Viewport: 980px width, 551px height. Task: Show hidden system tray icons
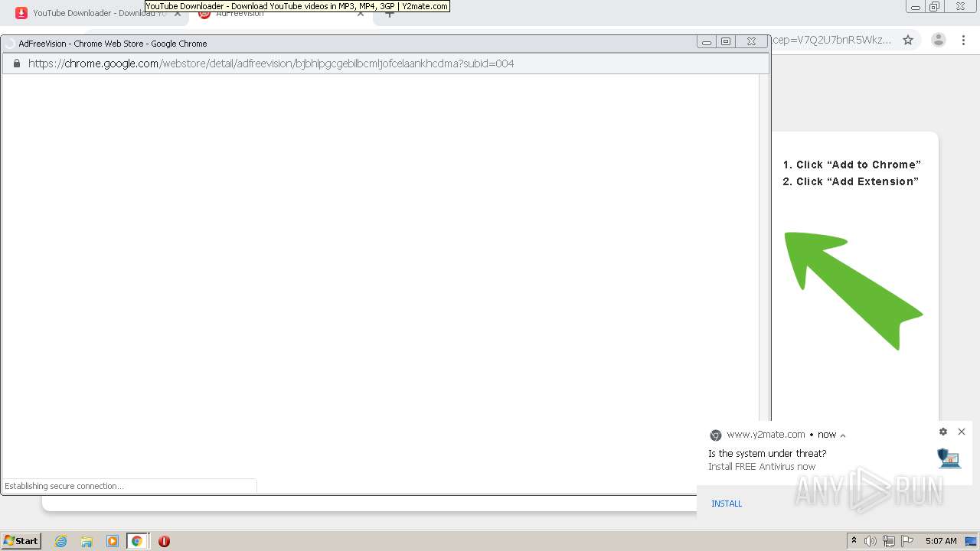click(854, 540)
